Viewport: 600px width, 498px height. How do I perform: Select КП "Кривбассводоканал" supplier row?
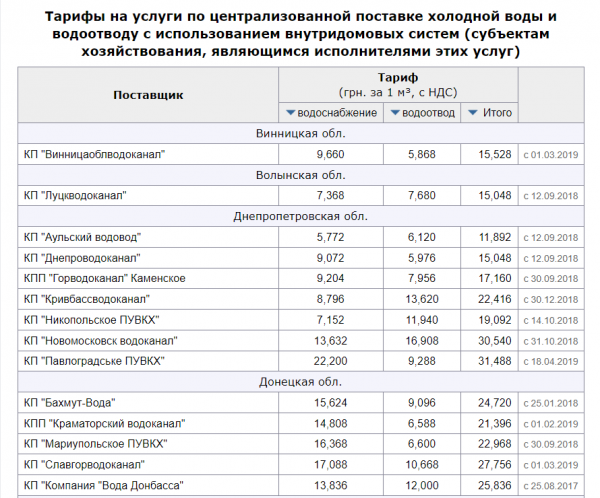pyautogui.click(x=86, y=299)
